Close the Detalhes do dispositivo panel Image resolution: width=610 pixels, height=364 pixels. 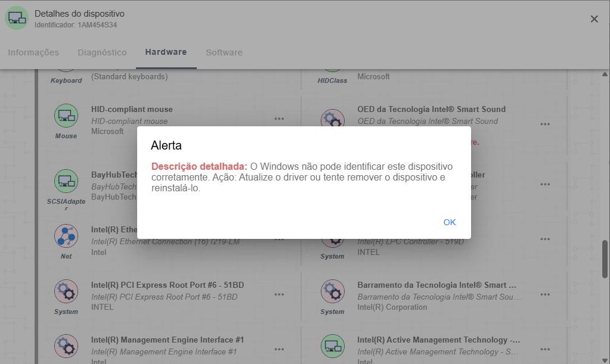pos(594,19)
